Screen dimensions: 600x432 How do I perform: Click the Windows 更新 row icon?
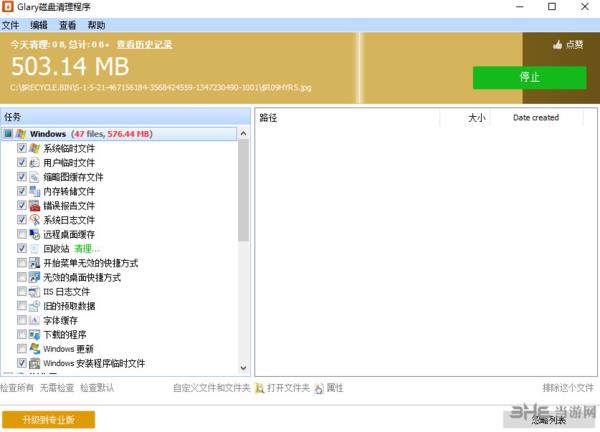34,349
